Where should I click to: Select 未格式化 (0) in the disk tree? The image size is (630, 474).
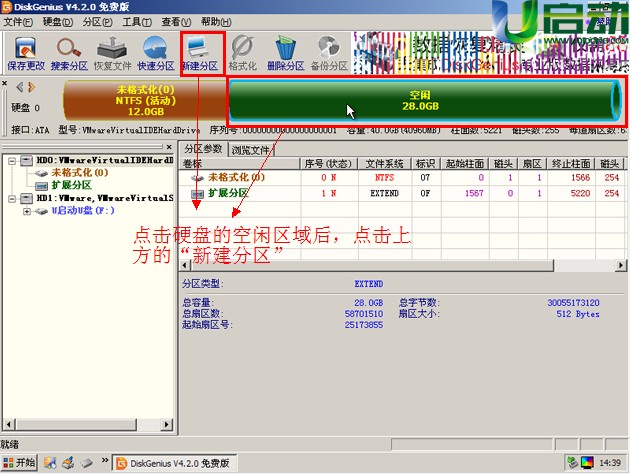click(x=80, y=173)
